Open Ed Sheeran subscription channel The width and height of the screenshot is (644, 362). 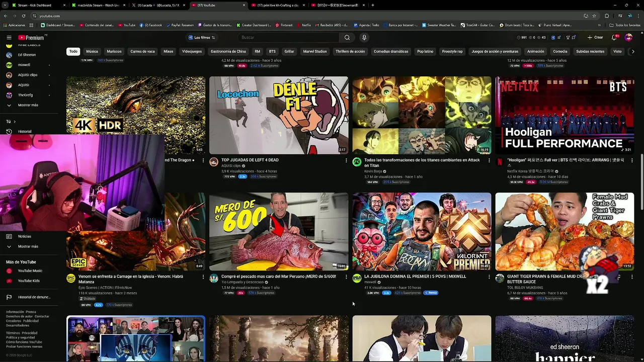click(27, 55)
